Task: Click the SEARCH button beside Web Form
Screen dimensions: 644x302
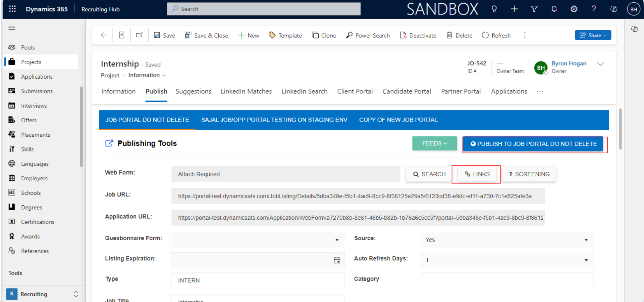Action: point(429,174)
